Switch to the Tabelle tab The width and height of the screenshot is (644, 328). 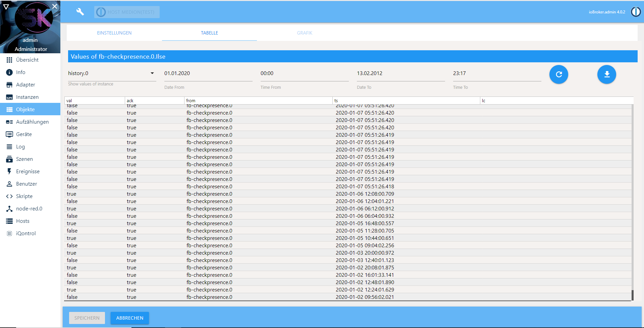pyautogui.click(x=209, y=33)
